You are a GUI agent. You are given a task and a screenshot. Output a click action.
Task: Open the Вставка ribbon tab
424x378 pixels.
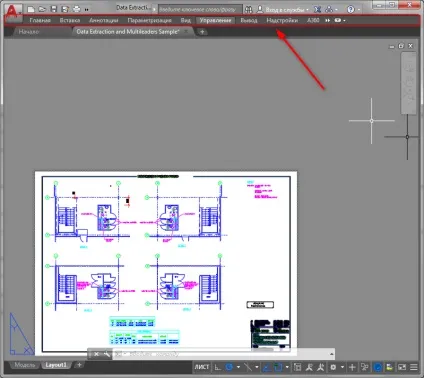[x=70, y=20]
